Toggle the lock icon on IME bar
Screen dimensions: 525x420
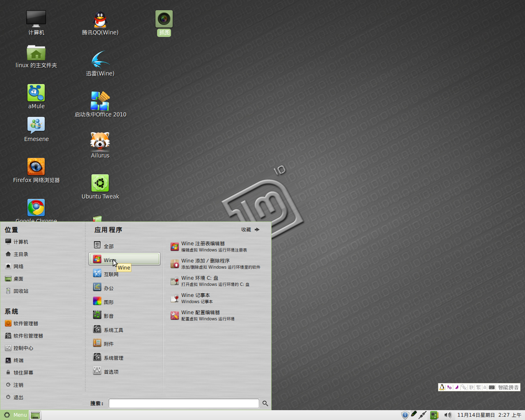click(485, 387)
